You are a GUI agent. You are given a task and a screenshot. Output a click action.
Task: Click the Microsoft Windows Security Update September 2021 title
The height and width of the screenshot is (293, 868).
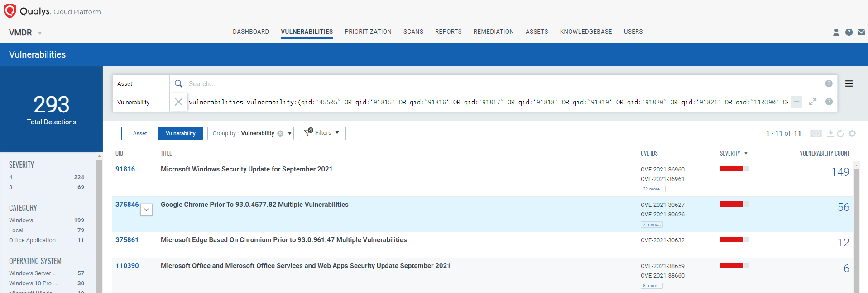246,169
